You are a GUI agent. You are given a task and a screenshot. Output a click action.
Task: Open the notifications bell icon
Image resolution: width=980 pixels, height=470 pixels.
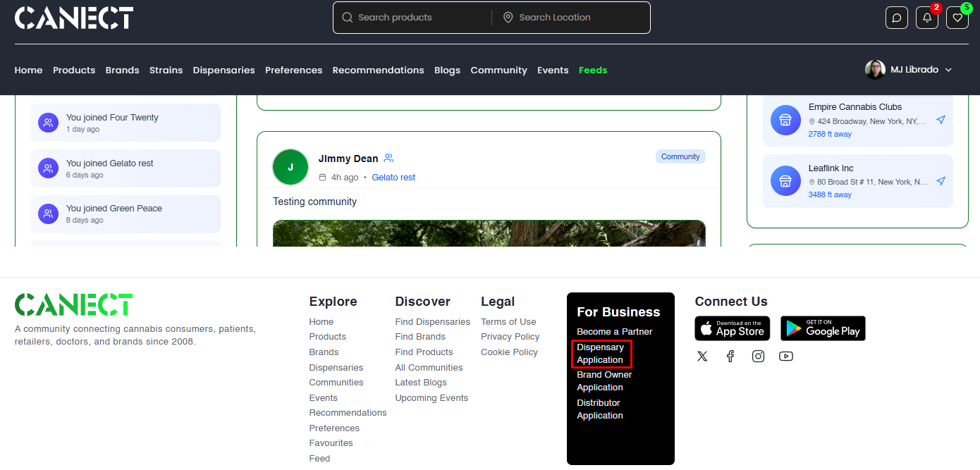(x=926, y=17)
